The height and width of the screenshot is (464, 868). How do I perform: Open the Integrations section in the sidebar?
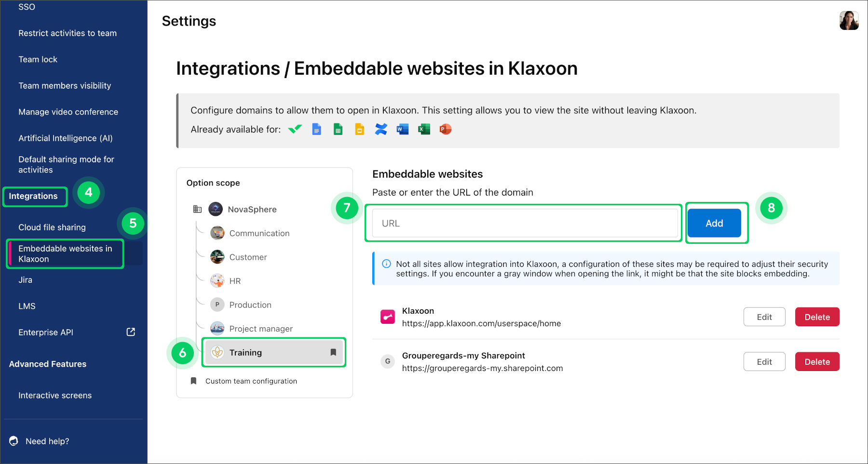click(x=34, y=196)
